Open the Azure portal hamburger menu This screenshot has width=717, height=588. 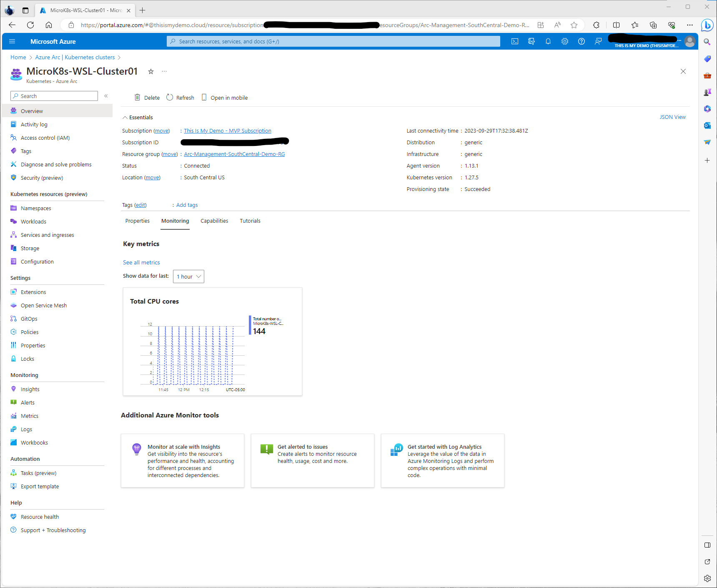click(x=12, y=41)
